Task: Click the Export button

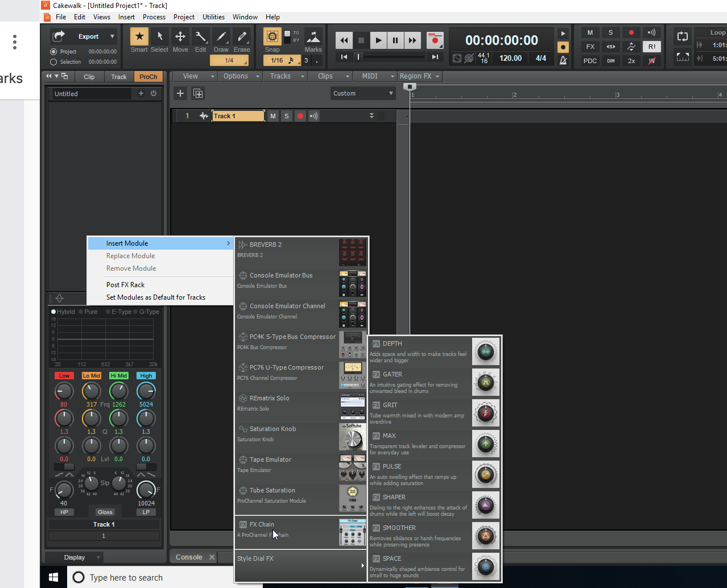Action: [82, 36]
